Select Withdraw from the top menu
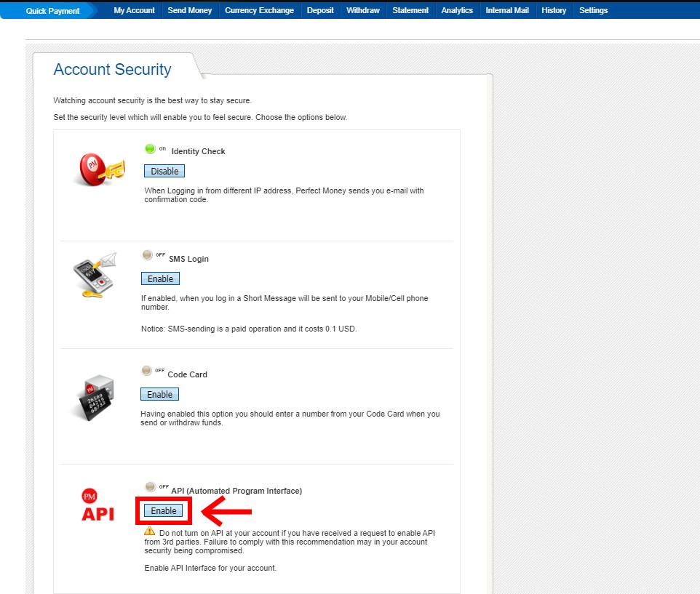Viewport: 700px width, 594px height. 362,11
